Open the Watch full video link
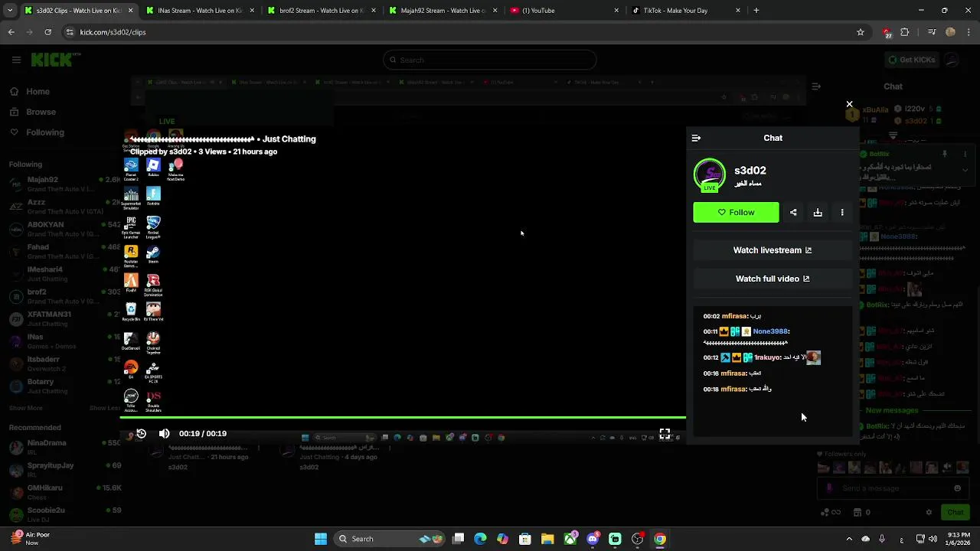980x551 pixels. (x=773, y=279)
